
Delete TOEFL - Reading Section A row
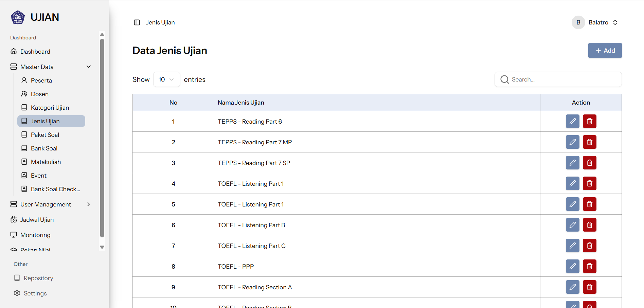point(589,287)
